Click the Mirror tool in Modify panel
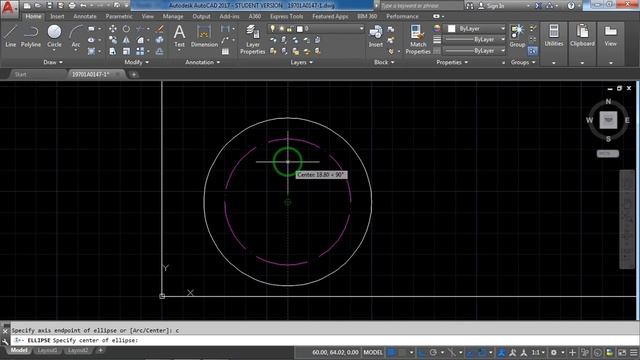 click(x=126, y=40)
